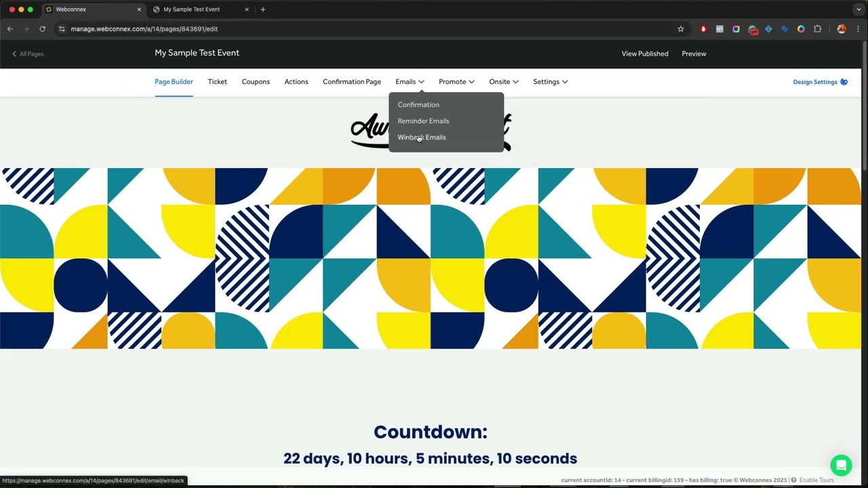Bookmark this page with the star icon
Screen dimensions: 868x488
681,29
